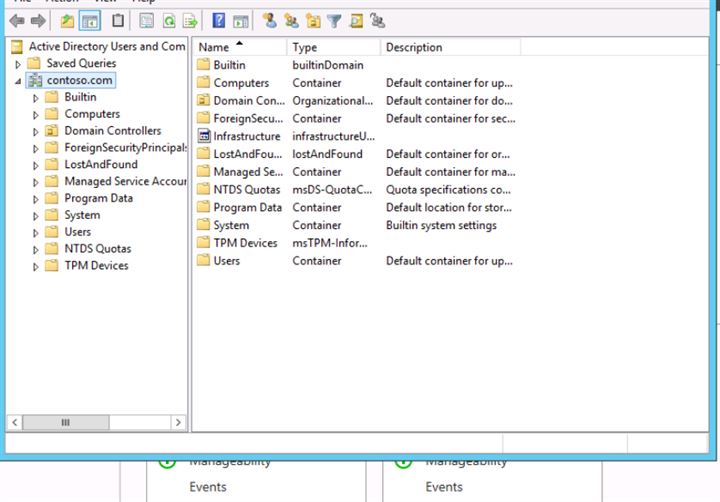Click the Forward arrow in the toolbar
Viewport: 720px width, 502px height.
click(x=38, y=20)
